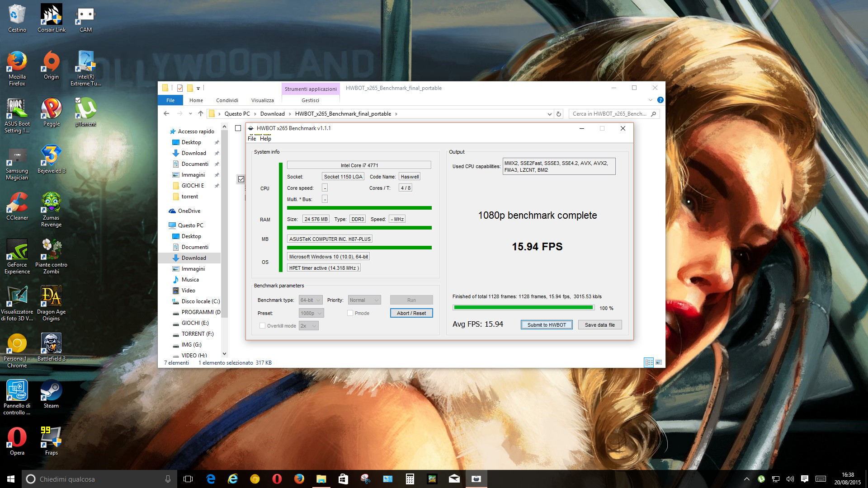Open Dragon Age Origins desktop icon
This screenshot has width=868, height=488.
51,304
